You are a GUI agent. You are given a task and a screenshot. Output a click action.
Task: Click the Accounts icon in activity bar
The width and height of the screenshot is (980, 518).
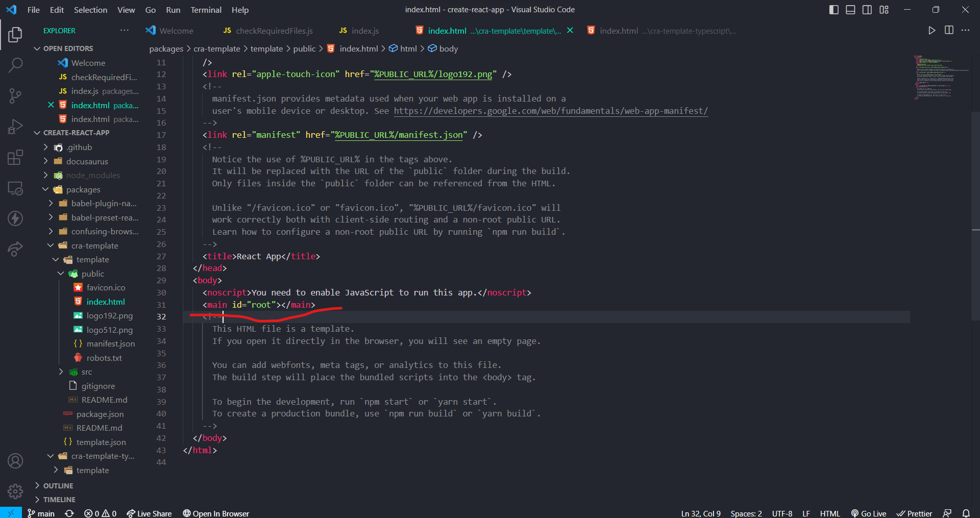15,460
